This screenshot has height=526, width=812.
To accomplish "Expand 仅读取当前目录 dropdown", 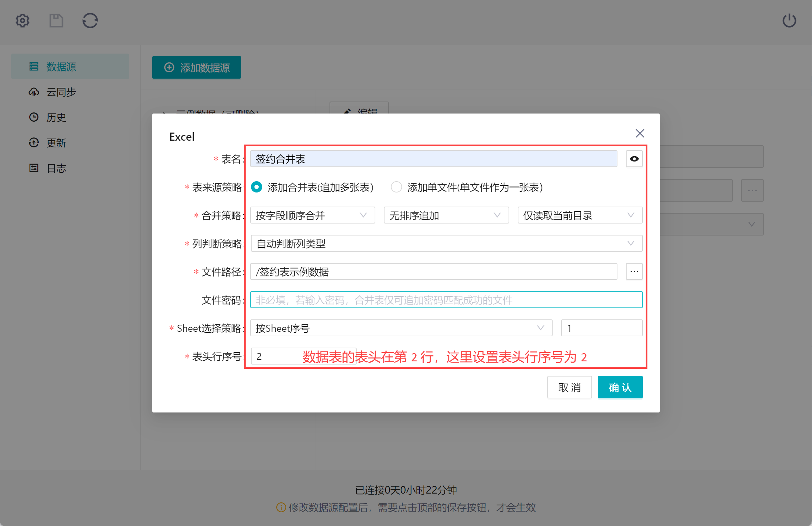I will pos(579,215).
